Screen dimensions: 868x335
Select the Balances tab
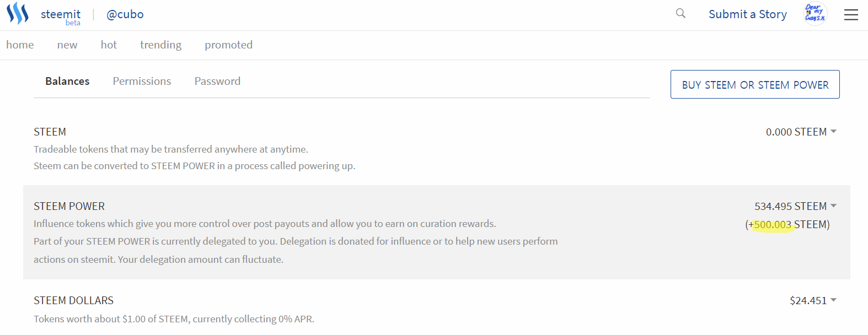point(67,81)
